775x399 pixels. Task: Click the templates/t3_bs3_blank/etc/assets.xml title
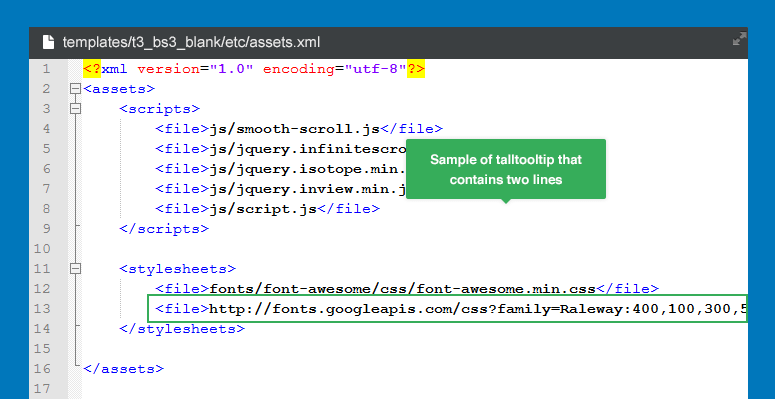pos(191,43)
